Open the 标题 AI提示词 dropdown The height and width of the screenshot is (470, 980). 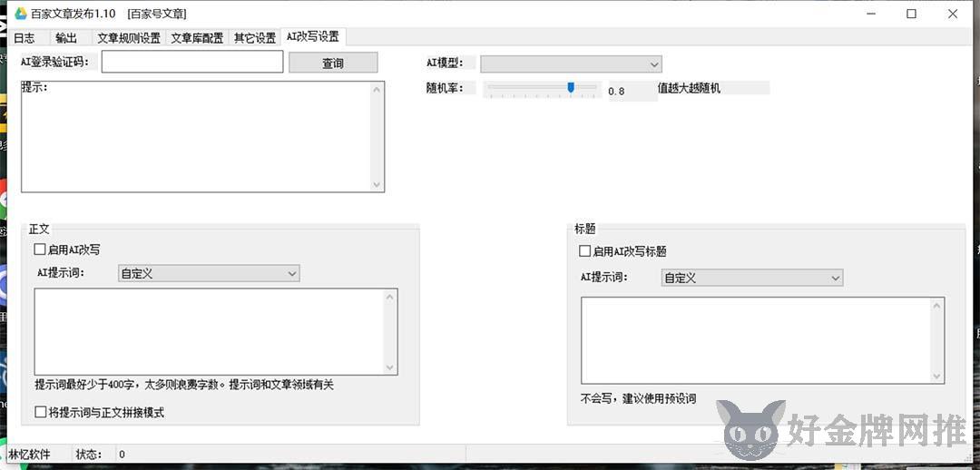752,279
